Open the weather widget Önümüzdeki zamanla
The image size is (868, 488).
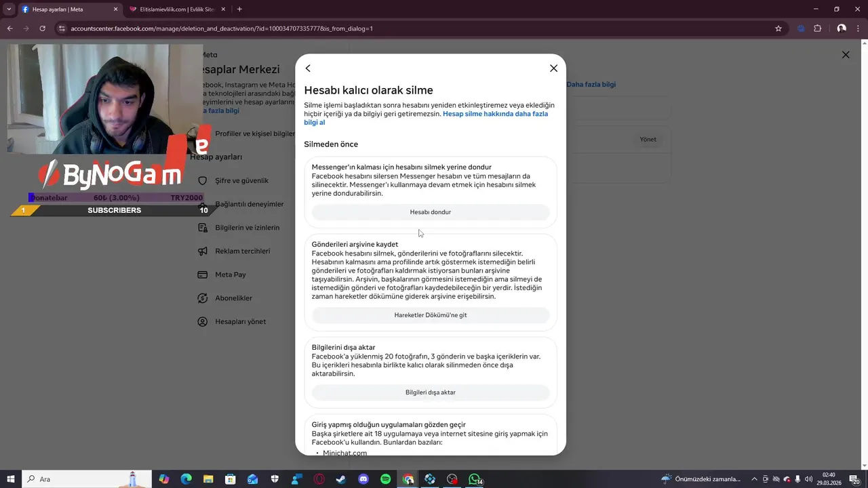point(702,479)
